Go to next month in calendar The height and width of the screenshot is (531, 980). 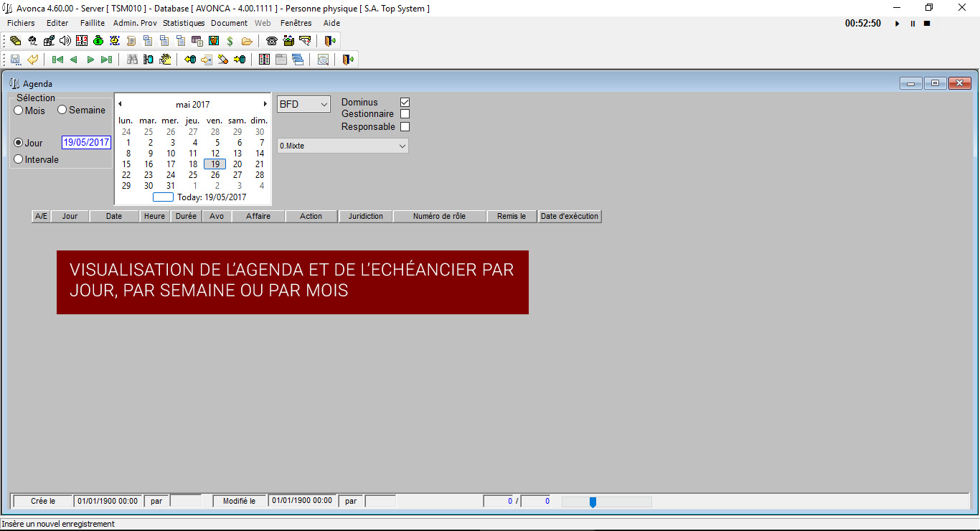265,104
